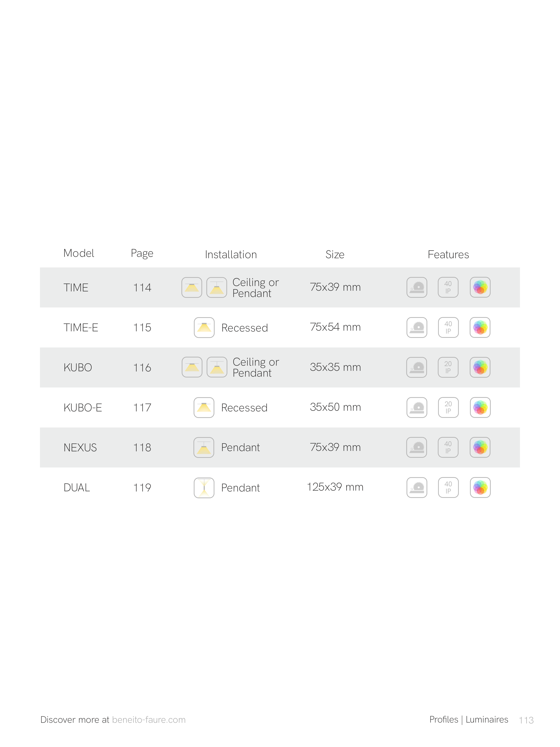This screenshot has height=747, width=560.
Task: Click the pendant icon in TIME row
Action: click(x=216, y=287)
